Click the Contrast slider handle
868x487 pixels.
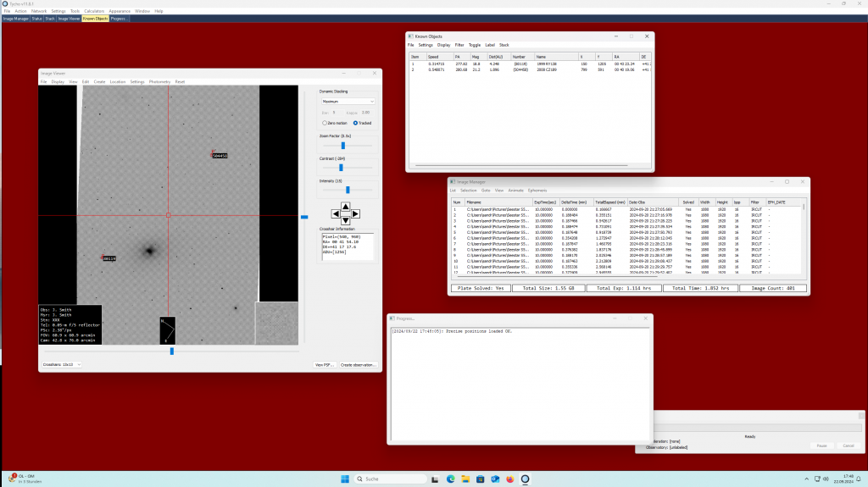[341, 168]
